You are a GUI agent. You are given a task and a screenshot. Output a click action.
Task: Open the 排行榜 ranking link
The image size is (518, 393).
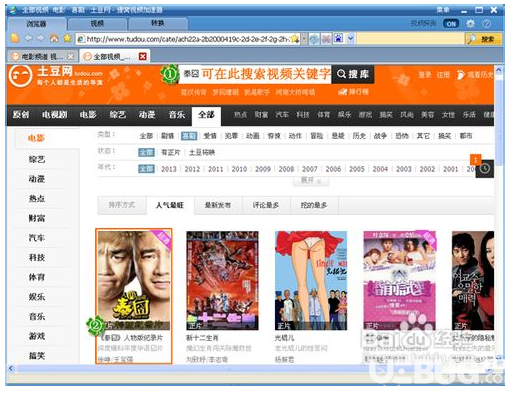[353, 92]
